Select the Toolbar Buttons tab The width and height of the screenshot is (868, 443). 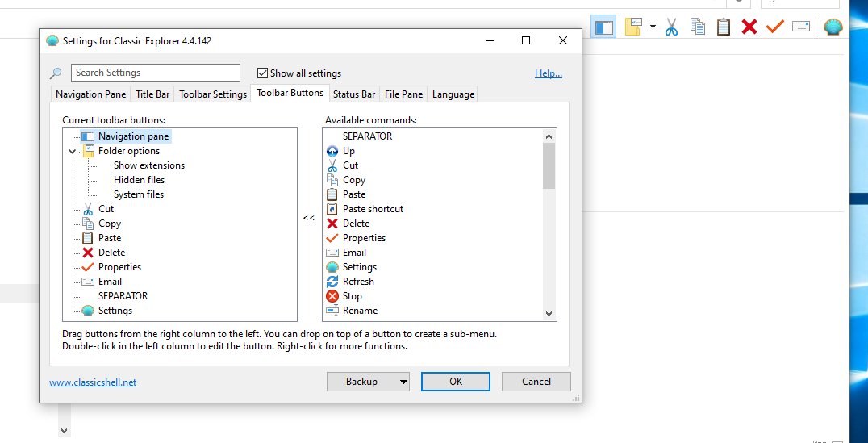pos(290,93)
